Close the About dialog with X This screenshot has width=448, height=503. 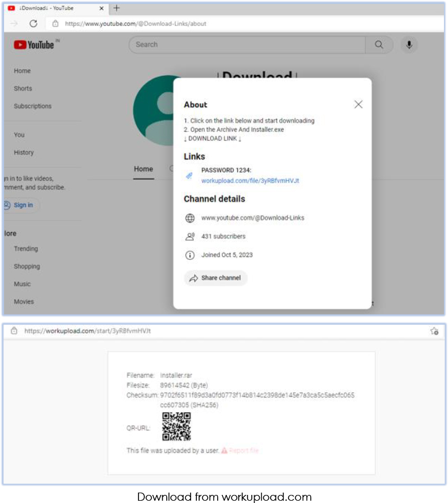tap(358, 105)
